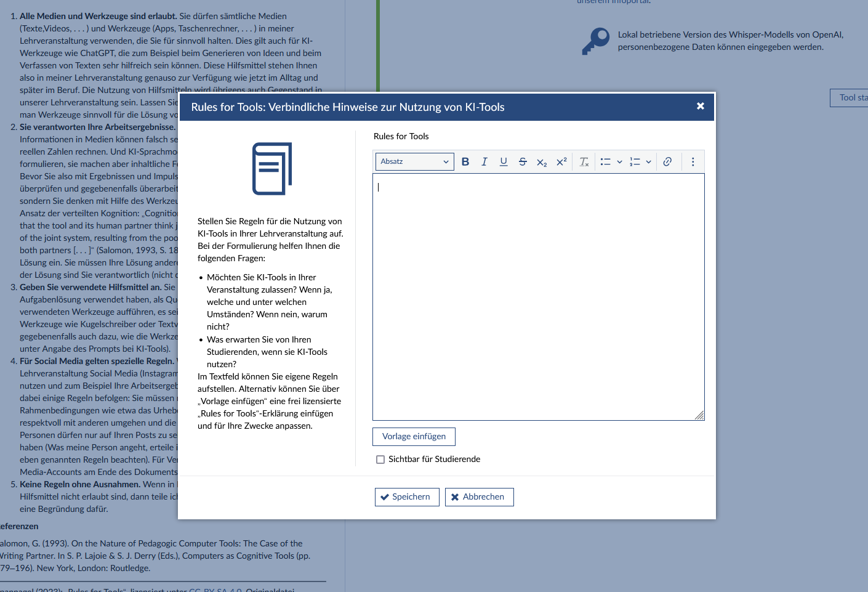Expand bulleted list style options arrow

point(619,161)
